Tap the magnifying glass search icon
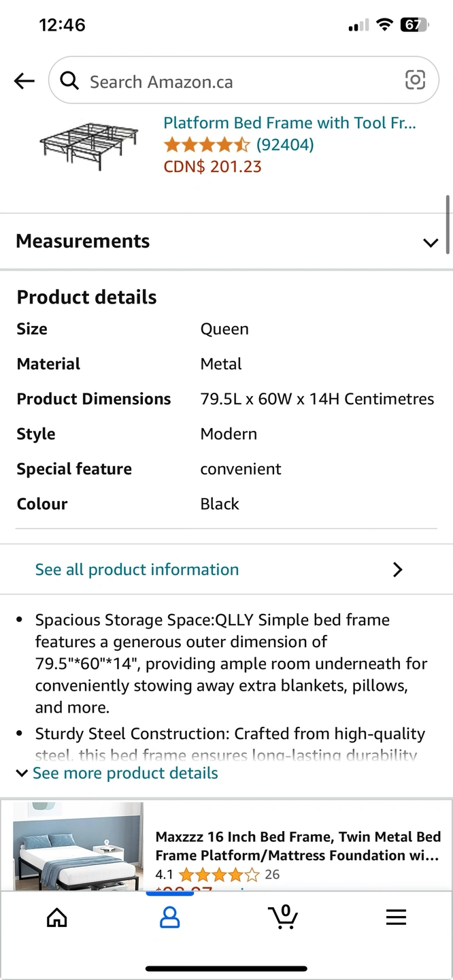 pyautogui.click(x=69, y=81)
